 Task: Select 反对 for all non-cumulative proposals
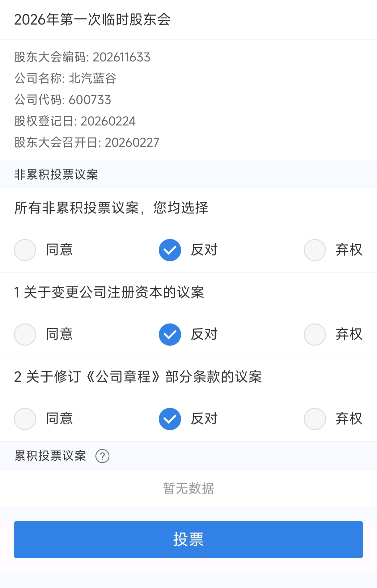click(x=170, y=250)
